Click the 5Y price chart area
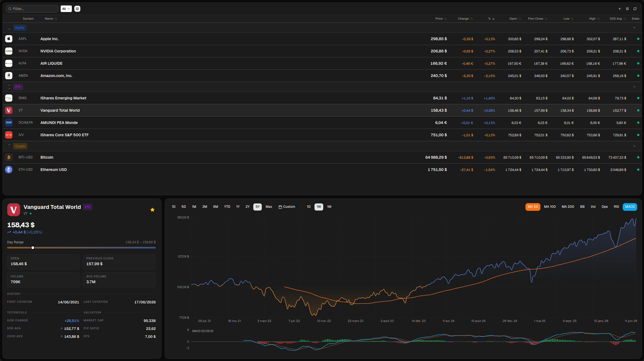The image size is (644, 361). [x=414, y=267]
